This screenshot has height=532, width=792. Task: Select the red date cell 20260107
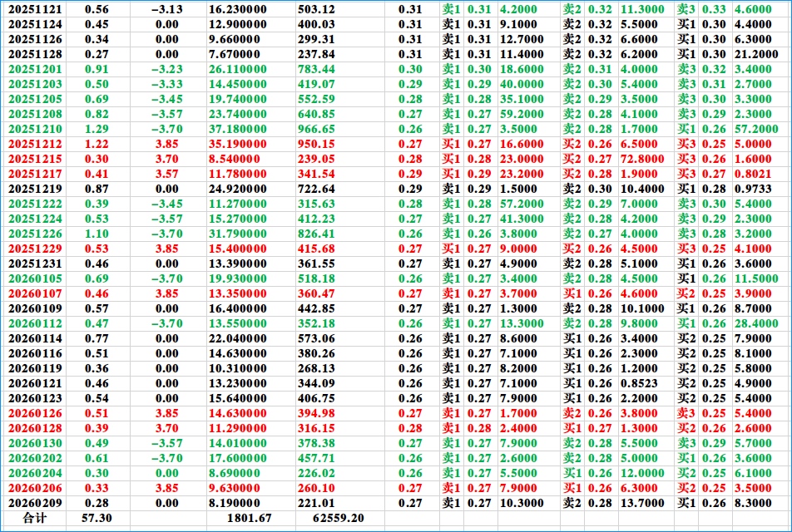[x=35, y=293]
